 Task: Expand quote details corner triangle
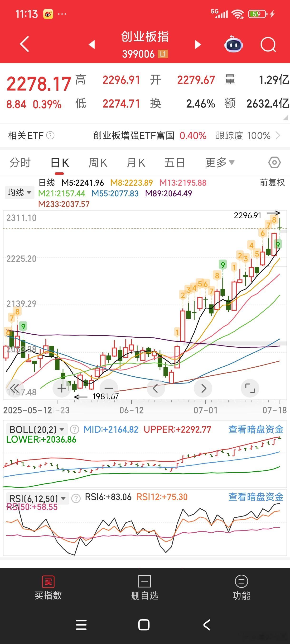point(285,118)
